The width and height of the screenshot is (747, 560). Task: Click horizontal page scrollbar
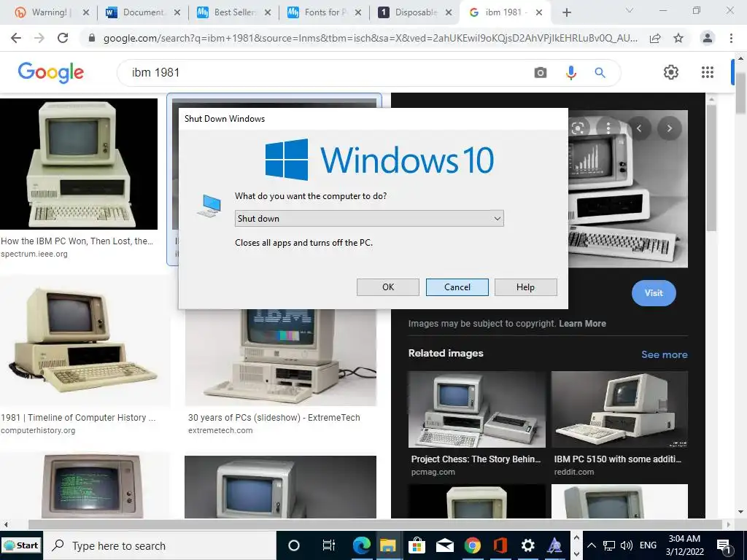pyautogui.click(x=376, y=524)
